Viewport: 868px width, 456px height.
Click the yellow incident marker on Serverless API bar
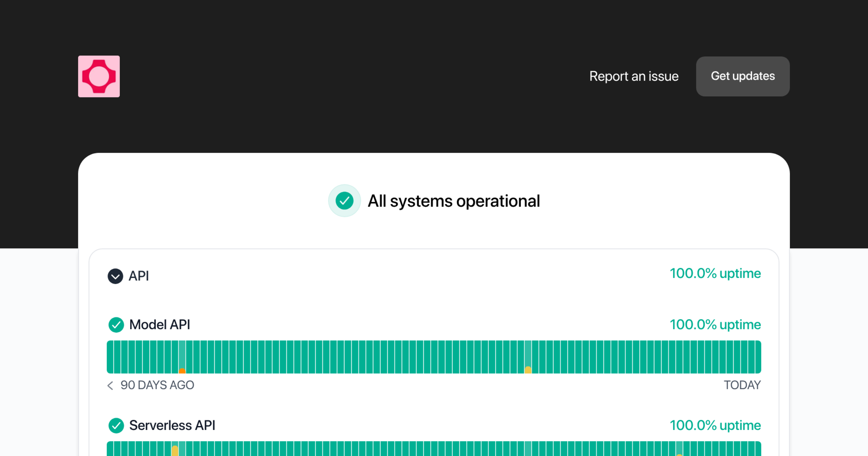coord(175,451)
